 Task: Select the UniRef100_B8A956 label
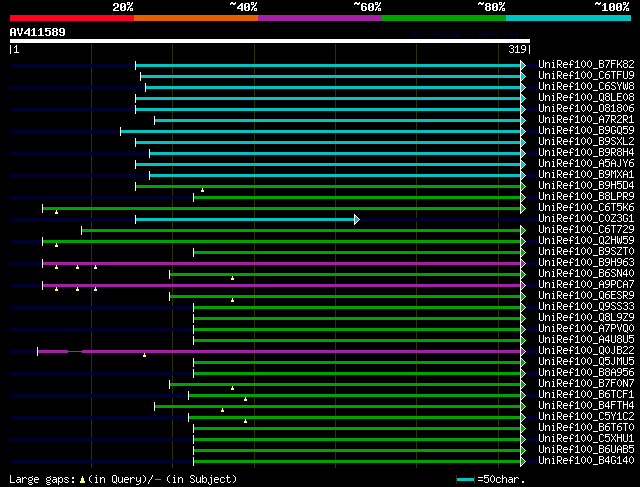(586, 373)
